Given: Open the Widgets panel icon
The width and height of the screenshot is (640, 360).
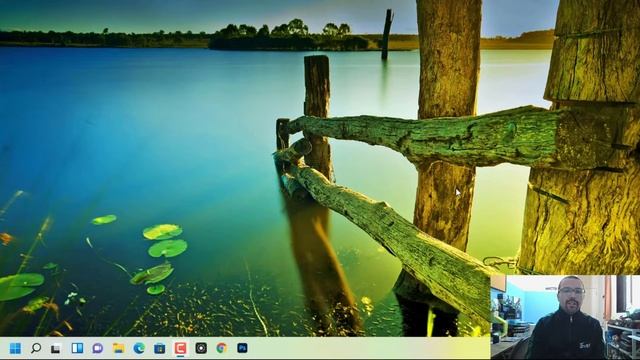Looking at the screenshot, I should click(x=77, y=348).
